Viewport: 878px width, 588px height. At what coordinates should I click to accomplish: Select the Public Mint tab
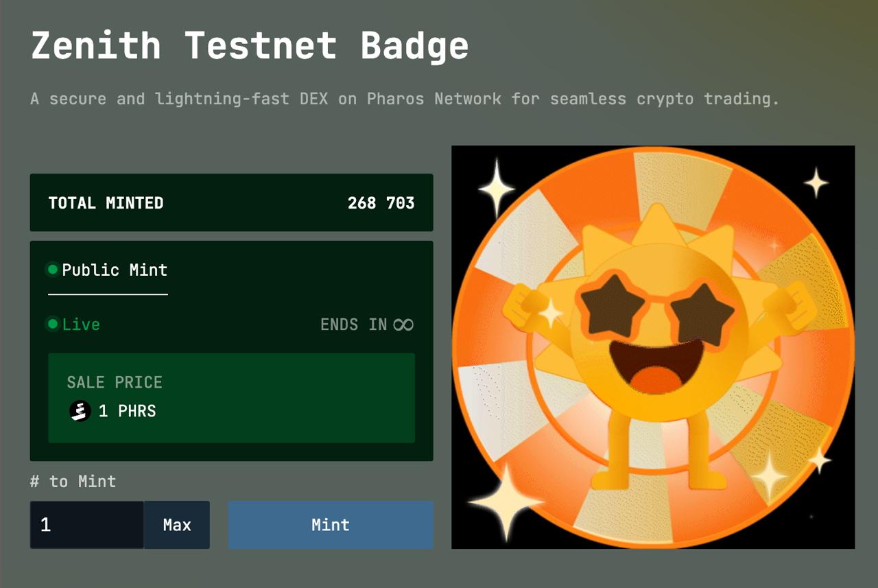(x=108, y=270)
